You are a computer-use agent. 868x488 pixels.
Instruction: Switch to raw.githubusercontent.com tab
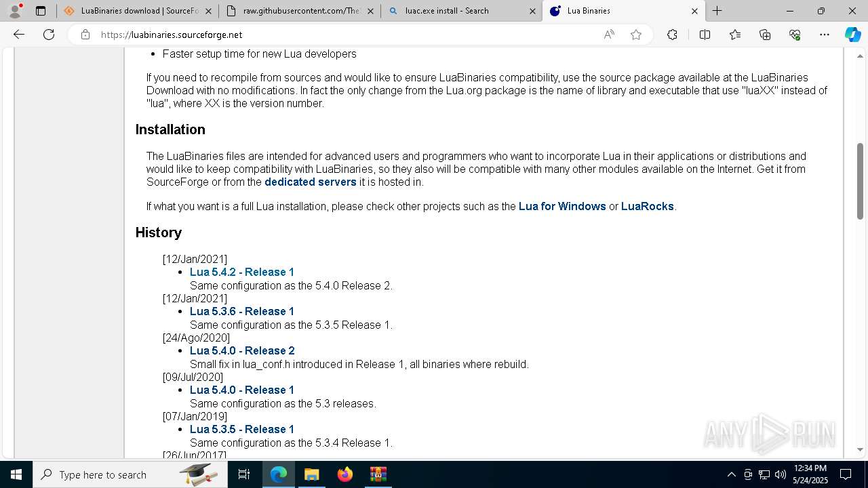coord(300,11)
